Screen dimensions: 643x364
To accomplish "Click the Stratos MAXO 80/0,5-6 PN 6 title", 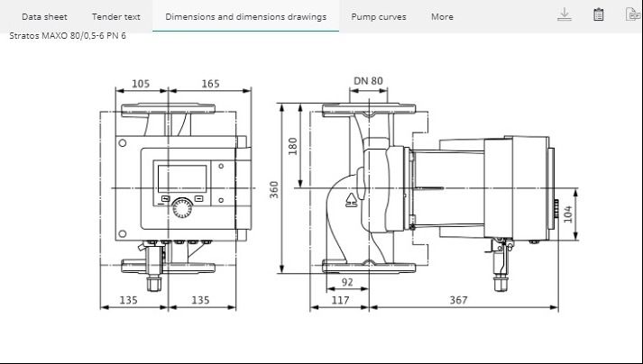I will point(68,36).
